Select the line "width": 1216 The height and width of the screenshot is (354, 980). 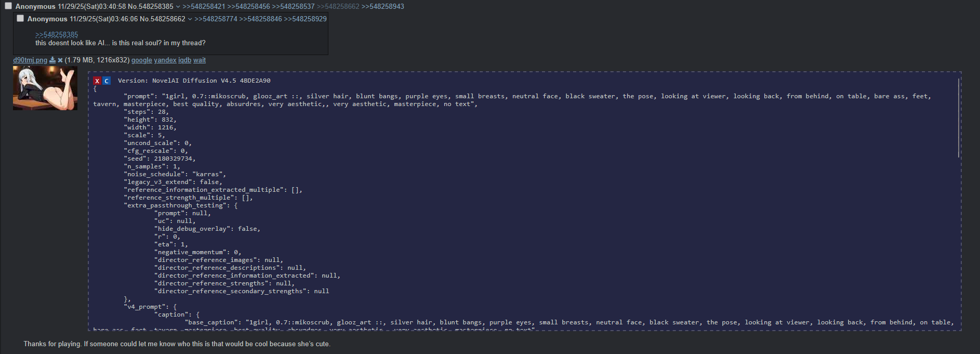click(x=150, y=127)
